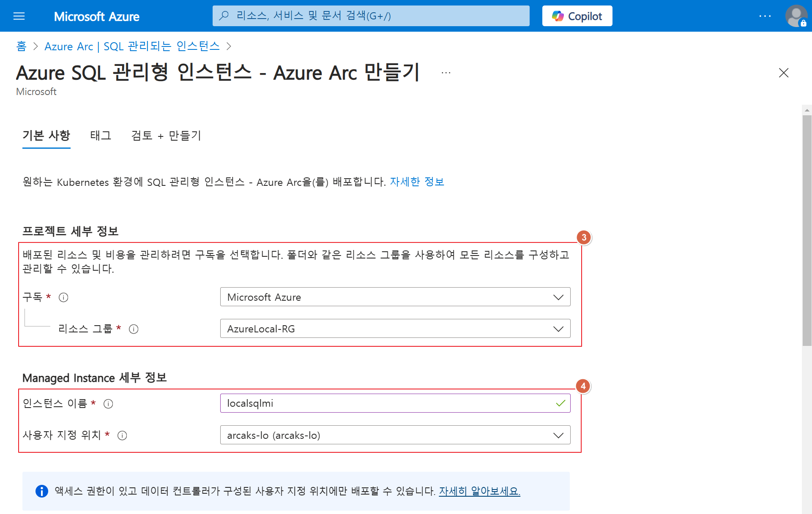This screenshot has width=812, height=514.
Task: Click the Copilot button
Action: point(577,16)
